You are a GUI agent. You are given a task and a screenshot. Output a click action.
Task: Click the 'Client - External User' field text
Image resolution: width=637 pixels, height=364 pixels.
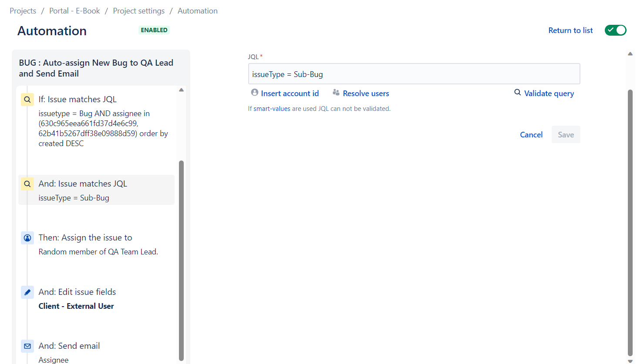[76, 306]
